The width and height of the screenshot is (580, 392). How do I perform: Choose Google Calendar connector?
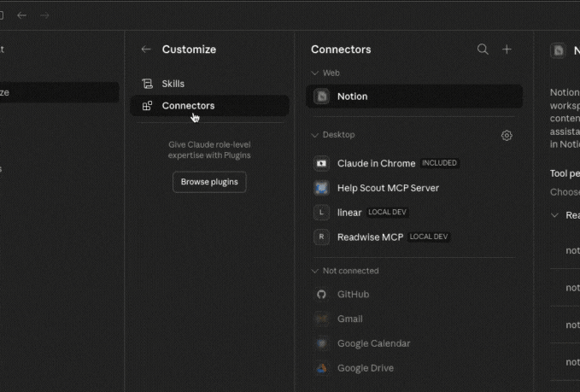(373, 343)
